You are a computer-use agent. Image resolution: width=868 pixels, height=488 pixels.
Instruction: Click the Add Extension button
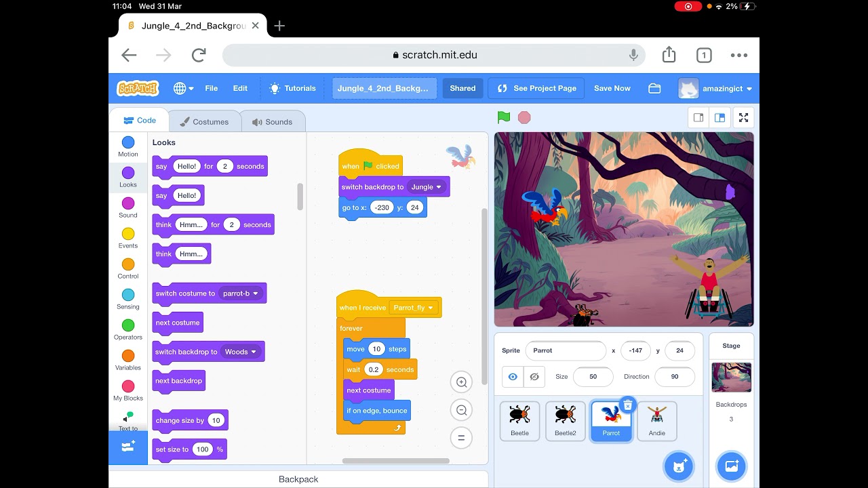[x=128, y=447]
